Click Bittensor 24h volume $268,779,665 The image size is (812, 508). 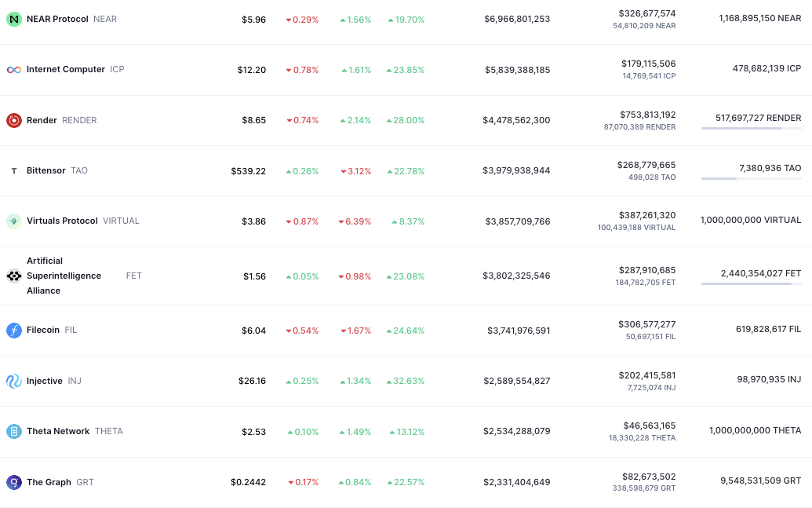click(646, 165)
